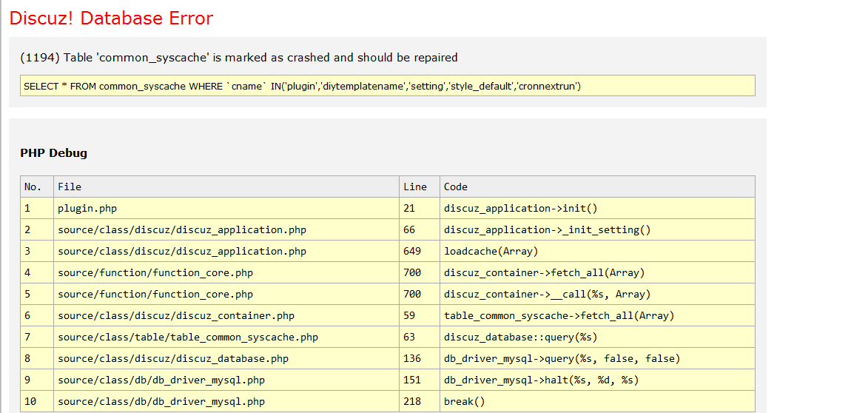Select the 'discuz_database::query(%s)' code cell
The height and width of the screenshot is (413, 868).
tap(597, 338)
